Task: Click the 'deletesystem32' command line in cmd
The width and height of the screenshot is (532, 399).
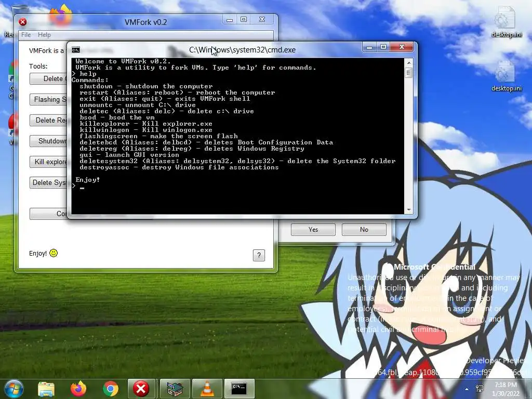Action: coord(237,161)
